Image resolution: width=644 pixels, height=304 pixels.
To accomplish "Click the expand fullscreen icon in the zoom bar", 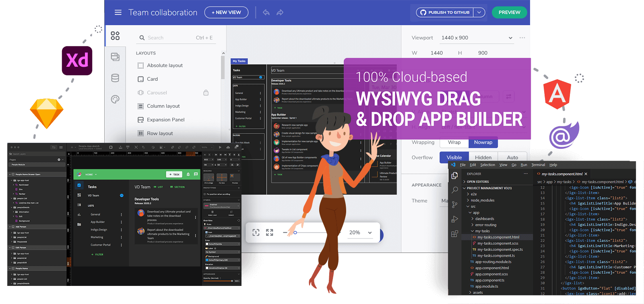I will pos(270,232).
